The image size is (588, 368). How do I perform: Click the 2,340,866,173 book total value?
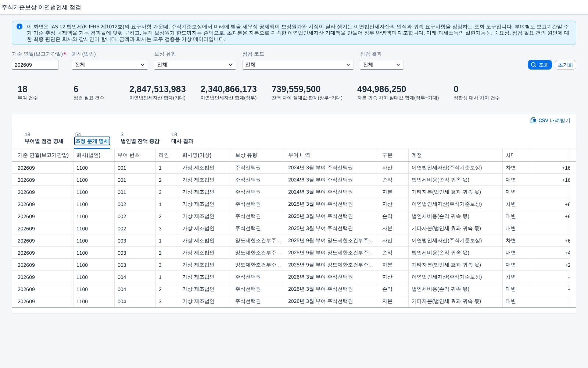point(229,89)
